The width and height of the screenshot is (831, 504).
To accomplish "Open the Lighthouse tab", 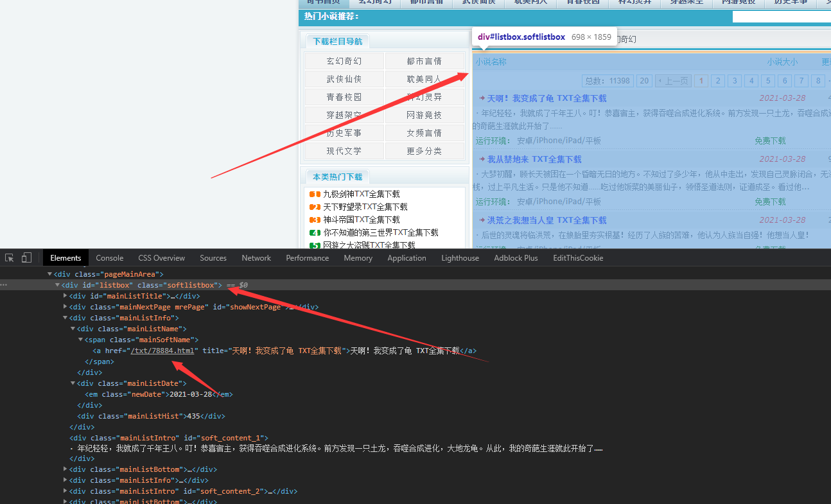I will coord(460,257).
